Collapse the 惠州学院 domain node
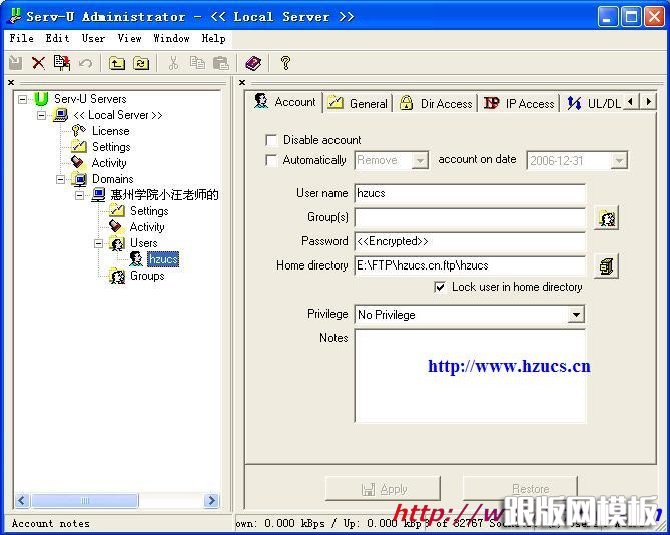This screenshot has height=535, width=670. tap(79, 195)
